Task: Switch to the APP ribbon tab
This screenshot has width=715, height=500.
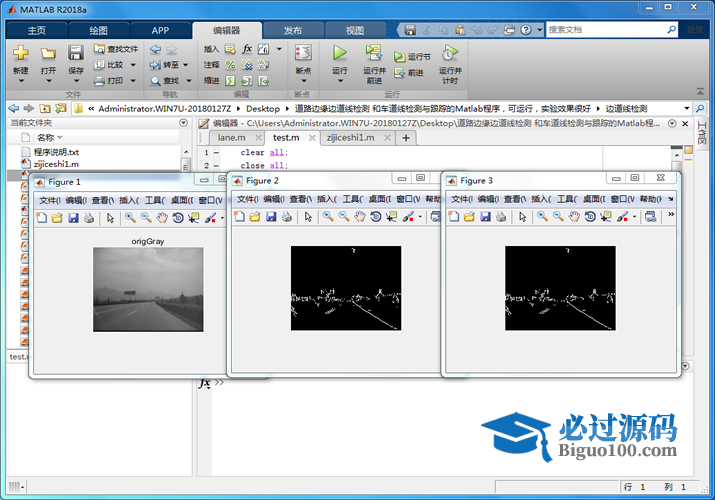Action: (x=161, y=31)
